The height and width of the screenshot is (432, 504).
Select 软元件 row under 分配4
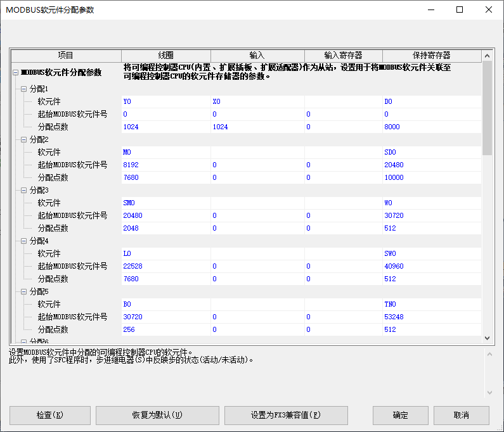(49, 254)
